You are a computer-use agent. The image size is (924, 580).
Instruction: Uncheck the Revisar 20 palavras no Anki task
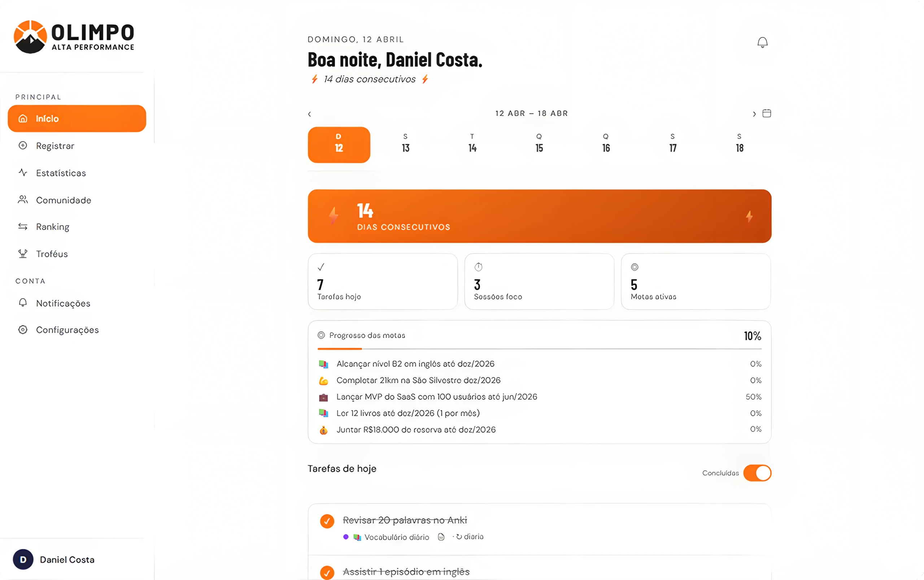coord(327,521)
